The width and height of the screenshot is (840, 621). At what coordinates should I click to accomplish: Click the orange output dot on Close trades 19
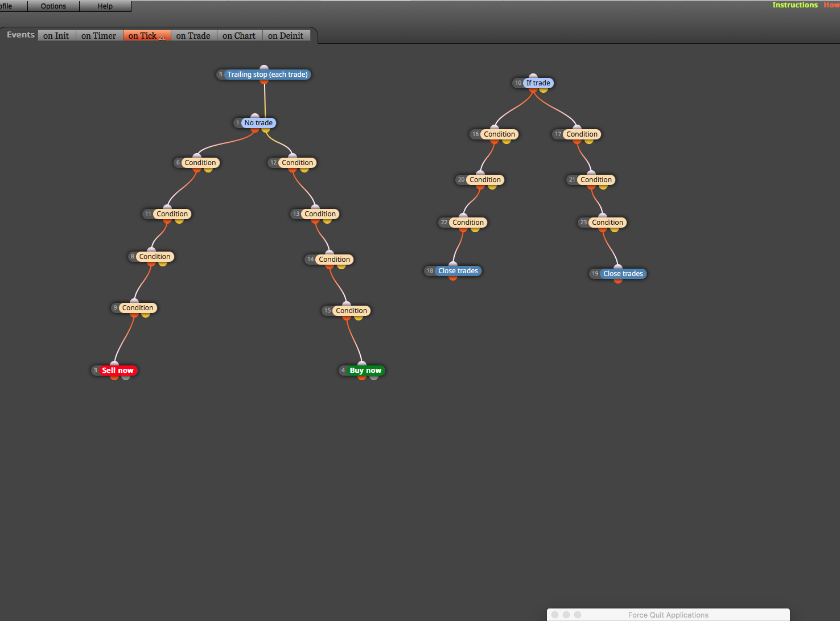[x=618, y=281]
